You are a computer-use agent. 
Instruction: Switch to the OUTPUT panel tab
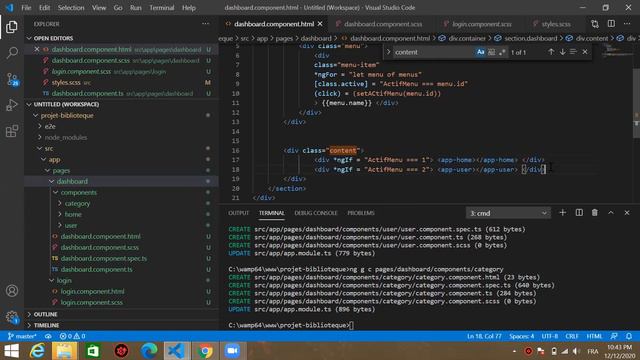pos(239,213)
